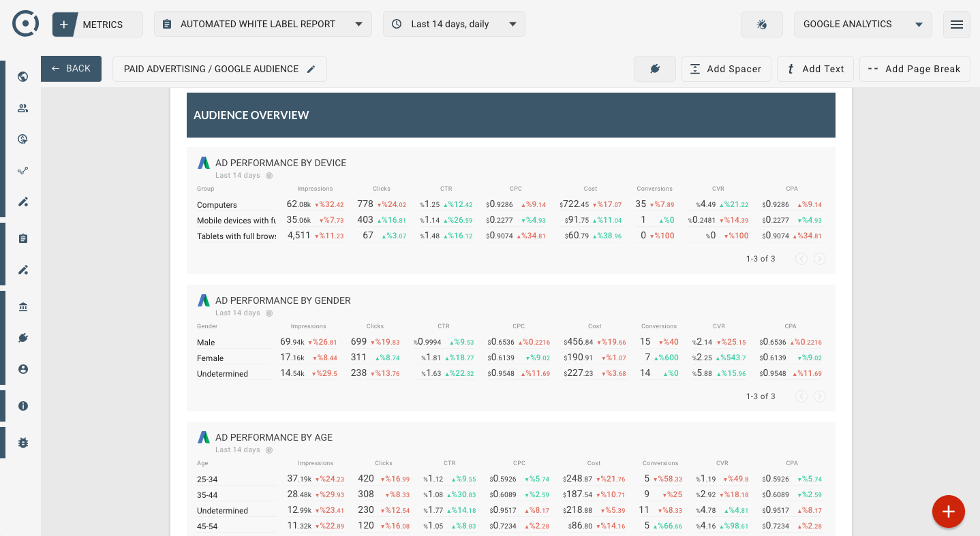Screen dimensions: 980x536
Task: Click the pen icon below line graph icon
Action: point(23,202)
